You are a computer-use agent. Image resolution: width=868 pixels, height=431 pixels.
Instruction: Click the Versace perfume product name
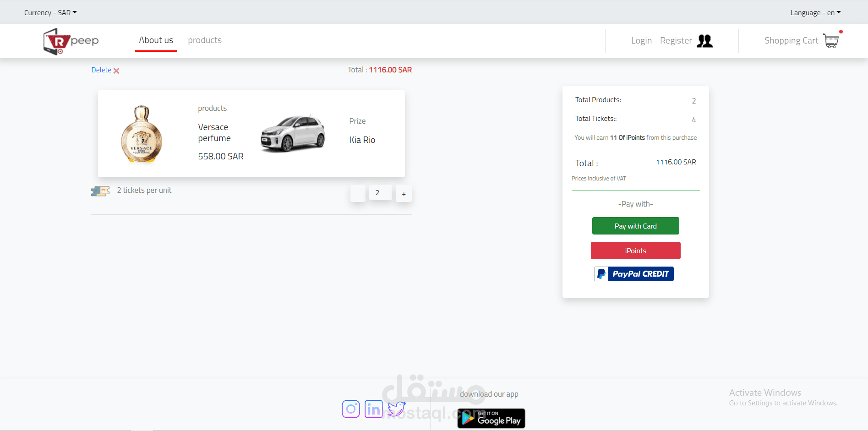(214, 133)
